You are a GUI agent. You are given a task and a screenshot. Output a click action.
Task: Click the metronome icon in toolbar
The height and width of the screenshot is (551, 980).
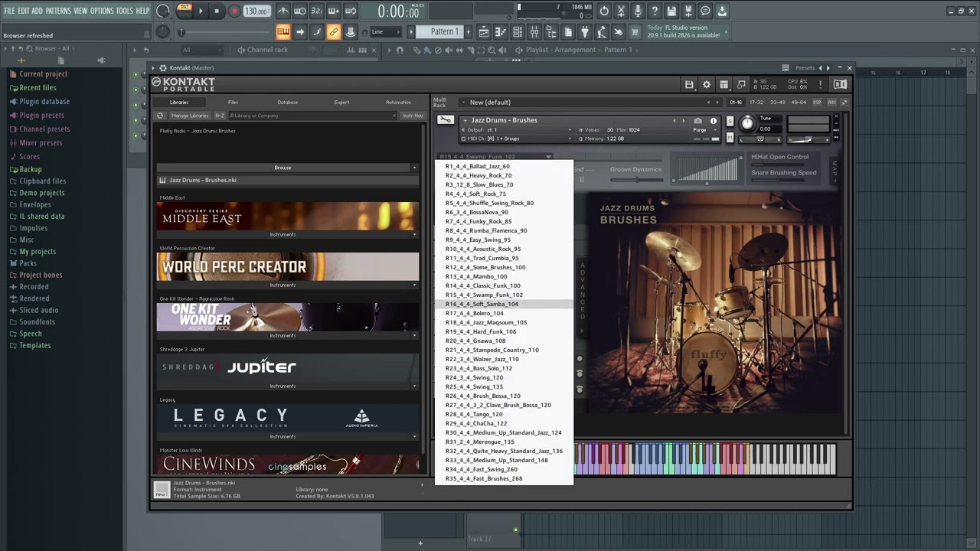283,11
